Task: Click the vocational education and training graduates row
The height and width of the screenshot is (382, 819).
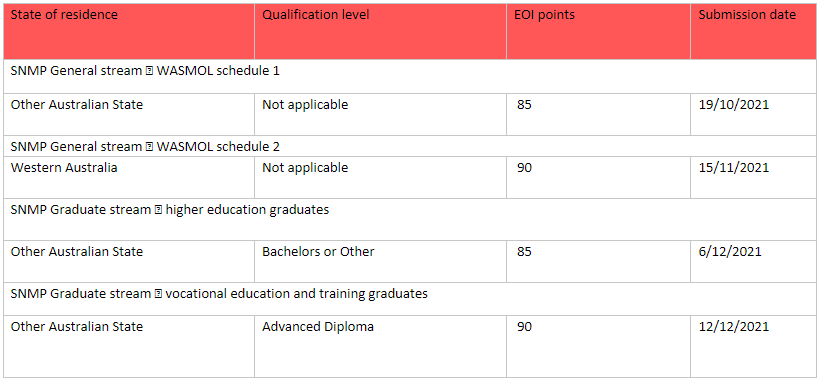Action: pos(410,299)
